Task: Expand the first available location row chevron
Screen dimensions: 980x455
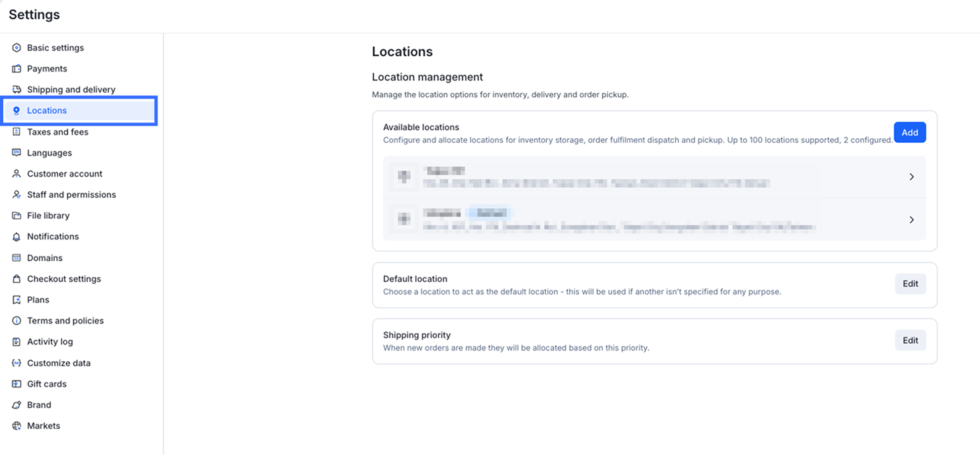Action: point(911,177)
